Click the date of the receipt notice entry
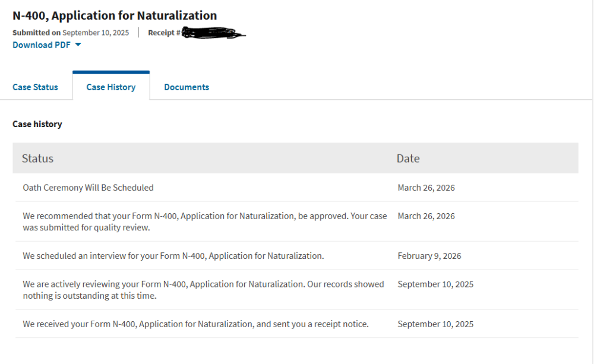 point(435,324)
